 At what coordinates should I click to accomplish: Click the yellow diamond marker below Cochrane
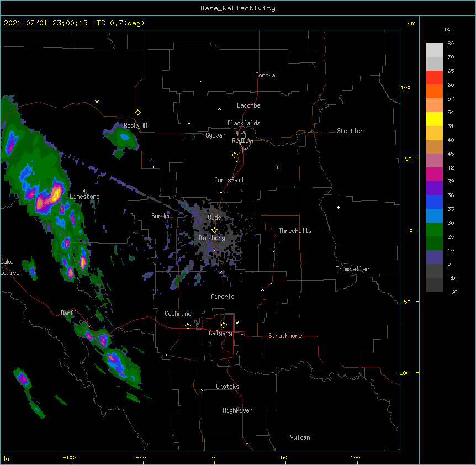[188, 326]
